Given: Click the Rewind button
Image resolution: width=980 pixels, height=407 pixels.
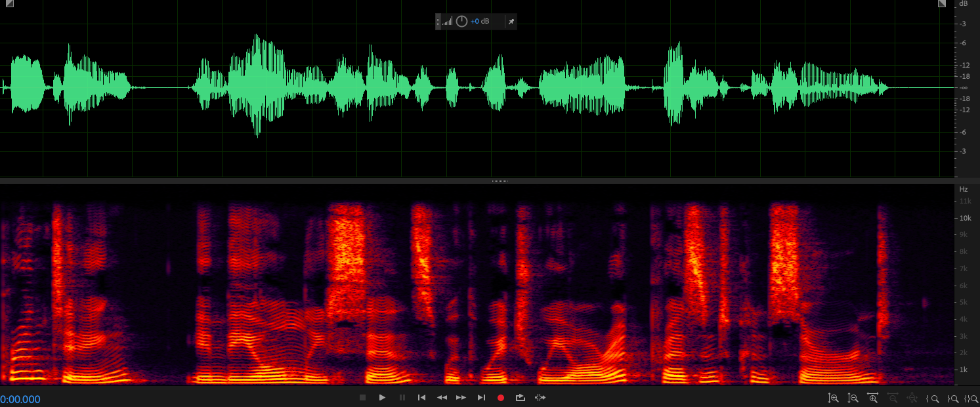Looking at the screenshot, I should [x=442, y=398].
